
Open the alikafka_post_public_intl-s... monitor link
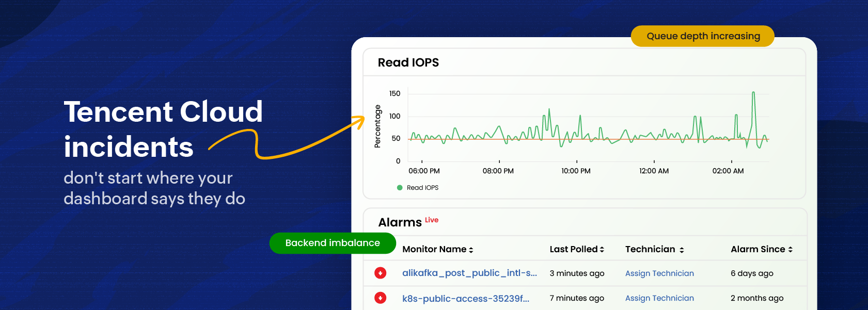point(469,273)
